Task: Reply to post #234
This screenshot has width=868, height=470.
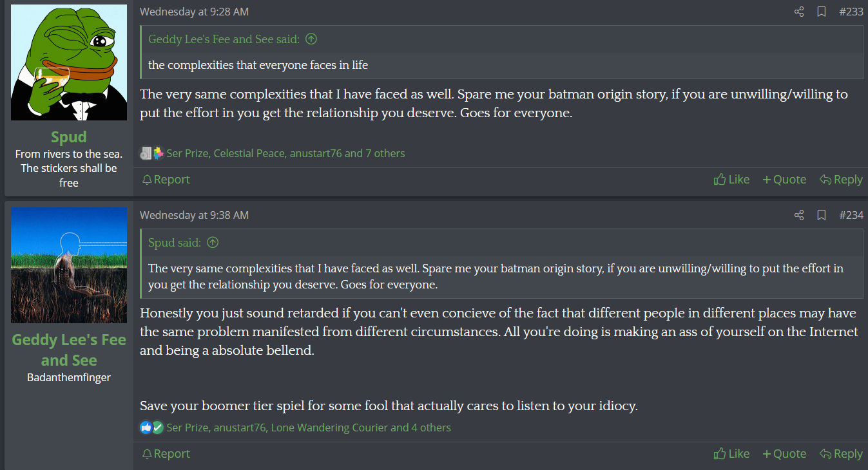Action: point(841,454)
